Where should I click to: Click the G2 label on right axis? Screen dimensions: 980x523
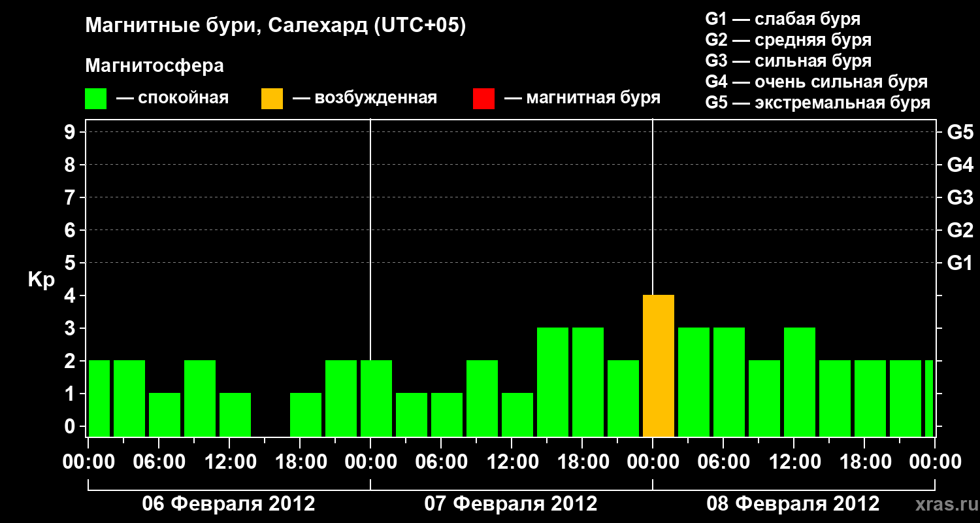pos(960,230)
